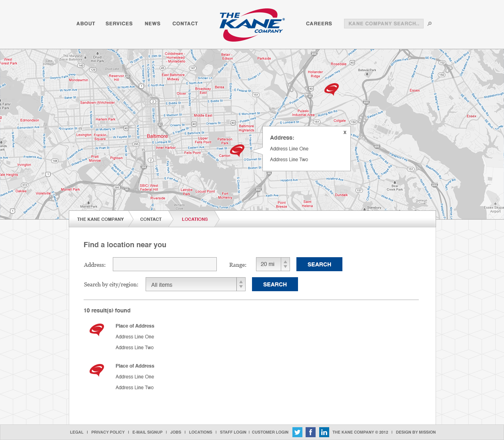The height and width of the screenshot is (440, 504).
Task: Close the map address popup
Action: pos(345,132)
